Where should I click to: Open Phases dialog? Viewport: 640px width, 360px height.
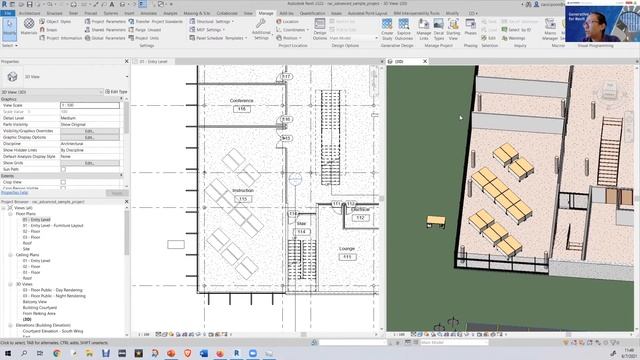pyautogui.click(x=470, y=27)
